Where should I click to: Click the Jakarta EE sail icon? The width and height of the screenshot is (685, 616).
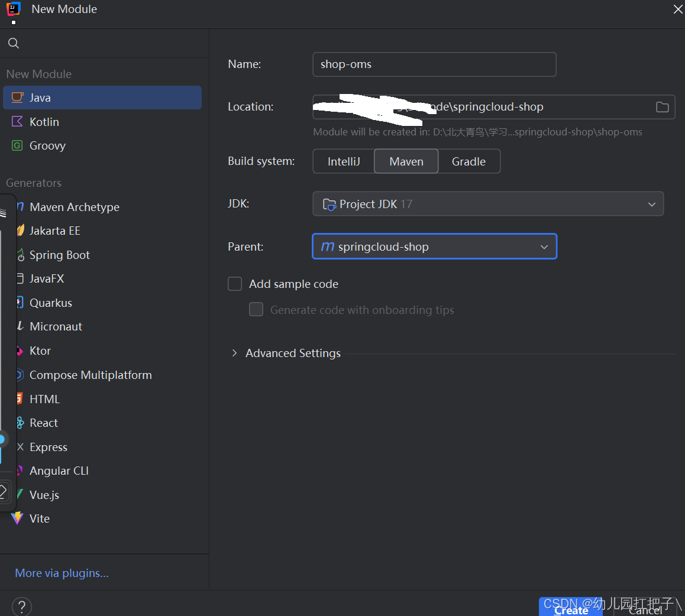[21, 230]
